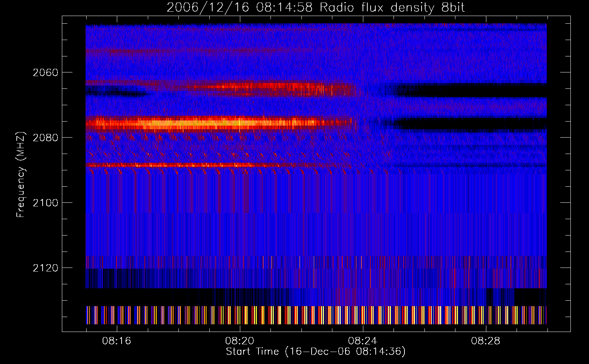
Task: Click the 2120 frequency tick label
Action: (46, 268)
